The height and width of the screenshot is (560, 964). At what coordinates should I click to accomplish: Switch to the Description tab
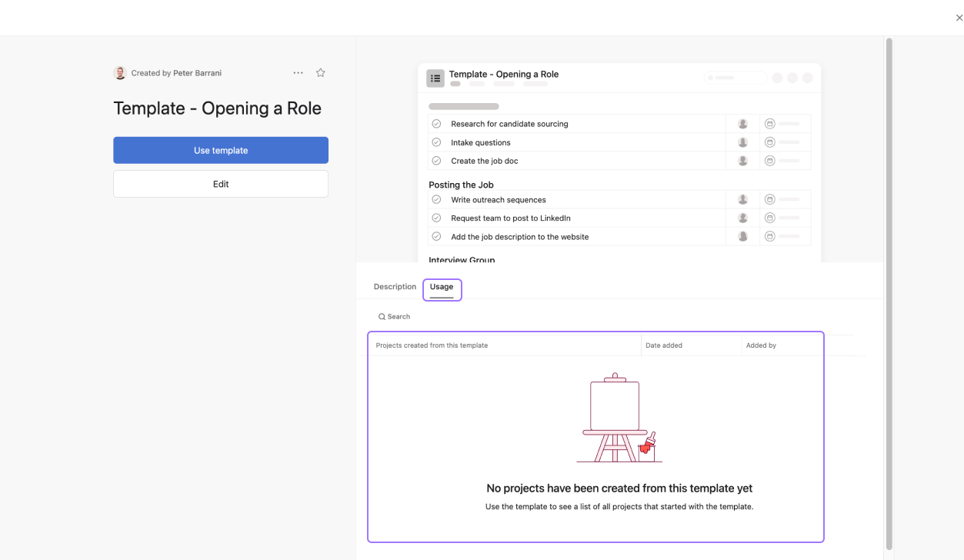[395, 287]
